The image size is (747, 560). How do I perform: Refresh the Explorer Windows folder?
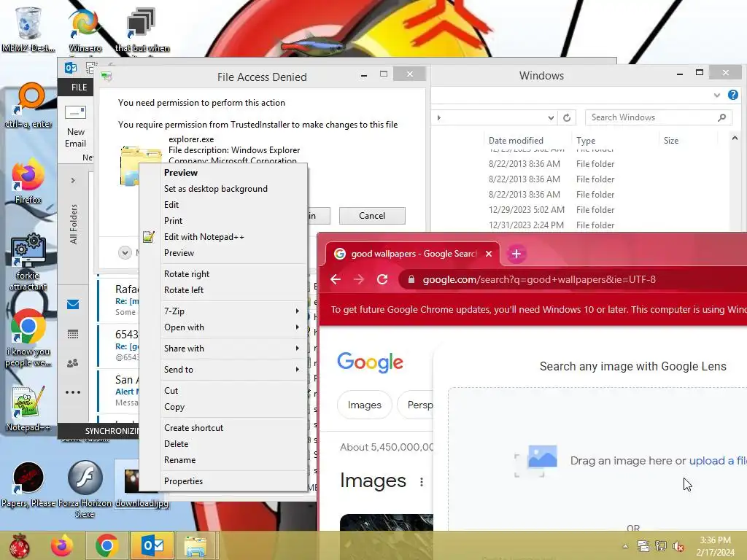point(566,117)
